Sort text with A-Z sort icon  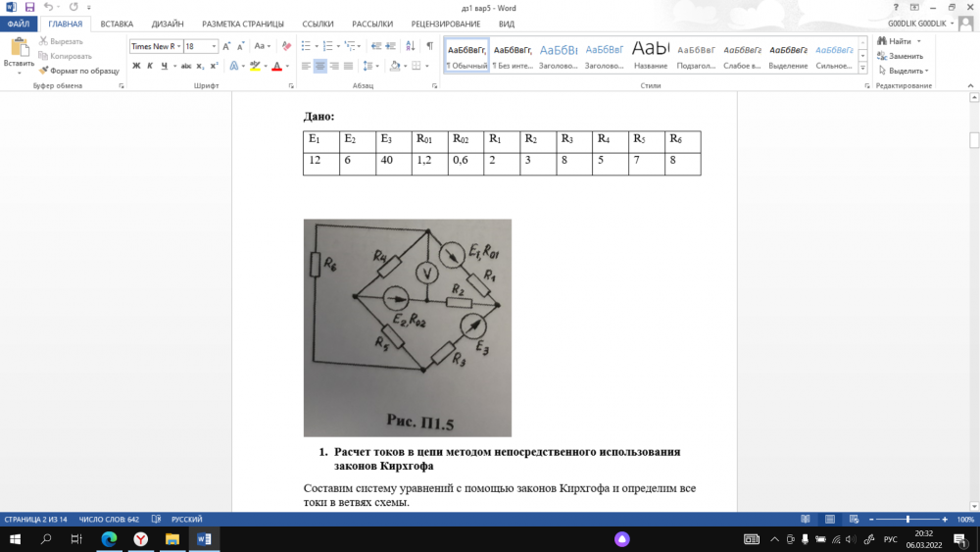(410, 46)
